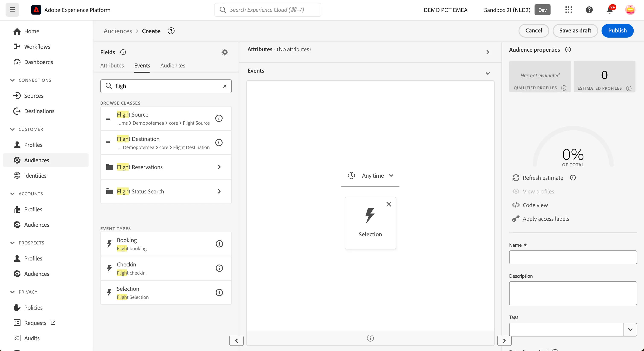The image size is (644, 351).
Task: Switch to the Attributes fields tab
Action: coord(112,66)
